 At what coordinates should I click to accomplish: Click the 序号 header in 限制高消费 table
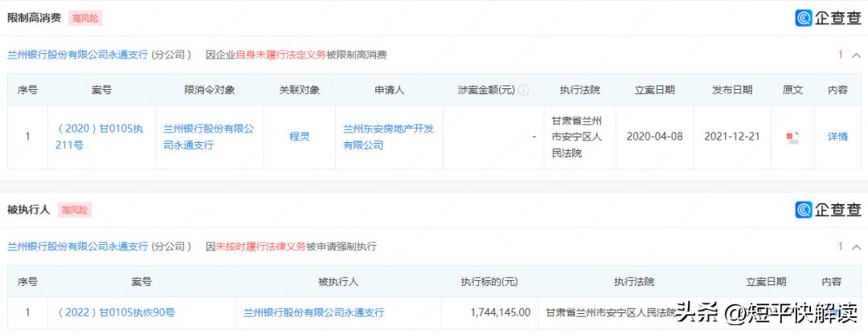click(x=27, y=90)
